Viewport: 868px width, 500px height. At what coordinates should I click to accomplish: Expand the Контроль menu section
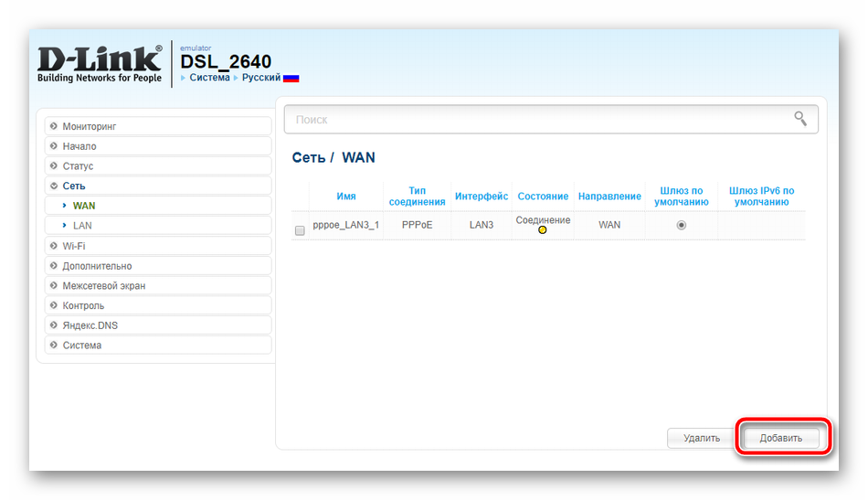coord(158,305)
